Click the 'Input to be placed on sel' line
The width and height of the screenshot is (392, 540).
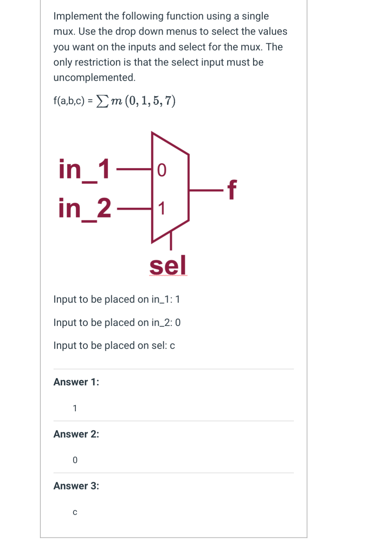click(114, 345)
